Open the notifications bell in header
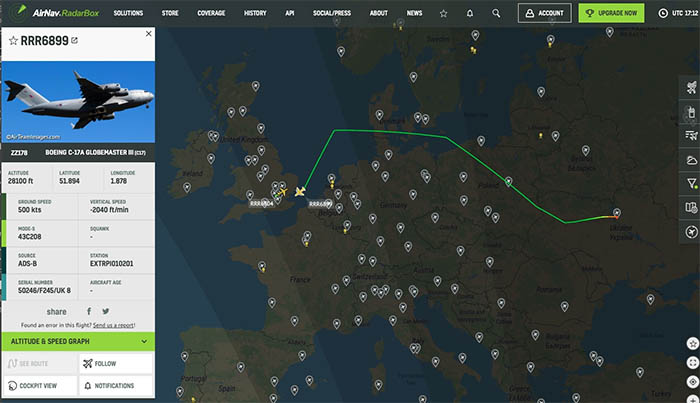 470,13
